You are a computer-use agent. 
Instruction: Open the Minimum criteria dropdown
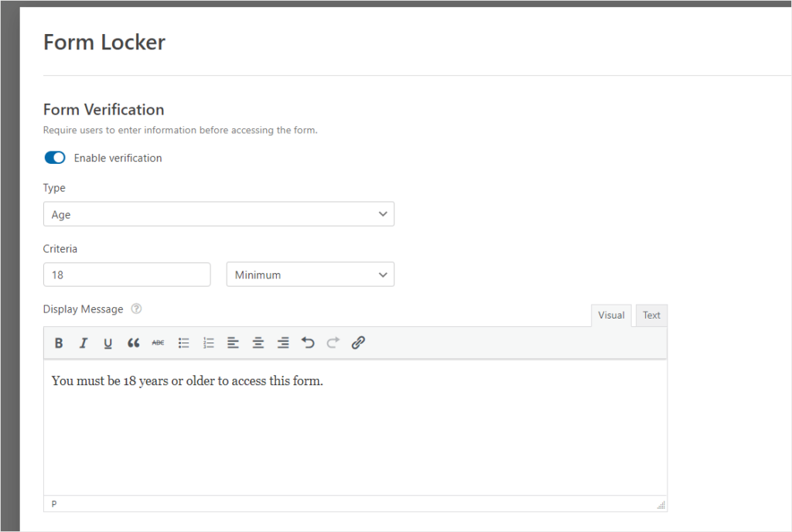[x=309, y=274]
